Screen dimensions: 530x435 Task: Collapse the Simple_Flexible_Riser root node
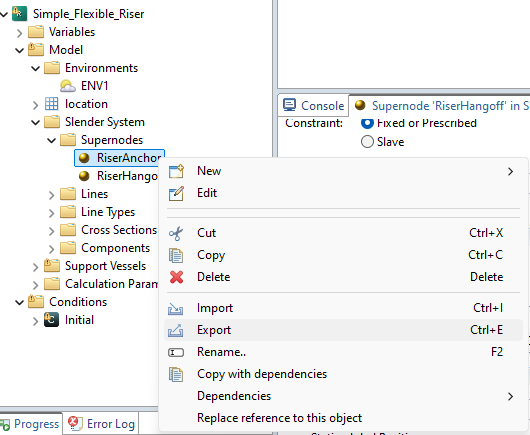click(x=4, y=14)
